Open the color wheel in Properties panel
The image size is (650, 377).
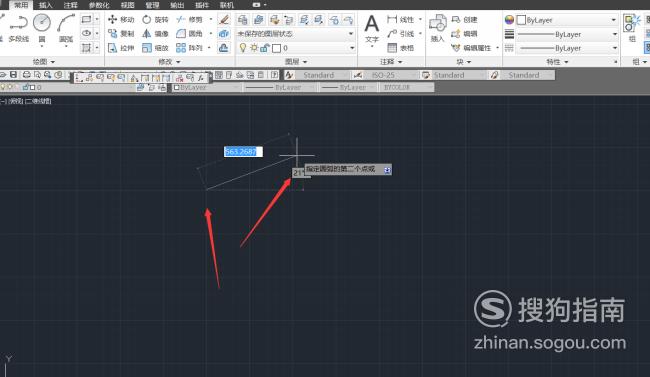(x=509, y=20)
